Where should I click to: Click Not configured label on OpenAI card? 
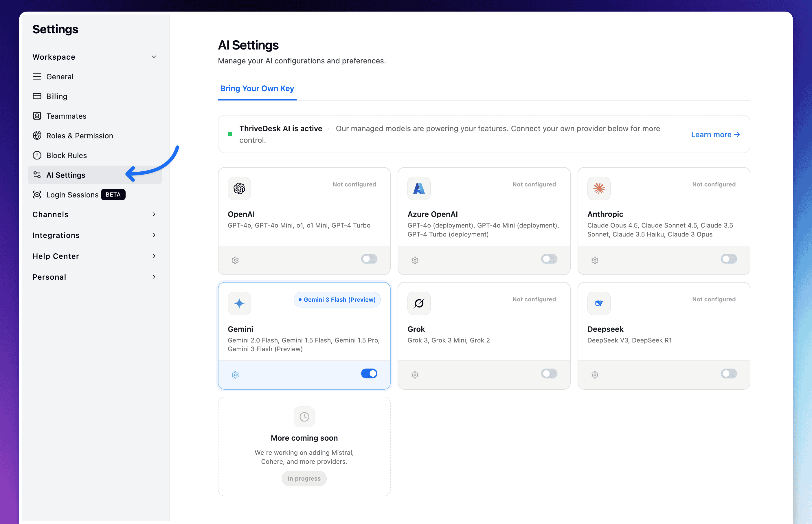(354, 184)
